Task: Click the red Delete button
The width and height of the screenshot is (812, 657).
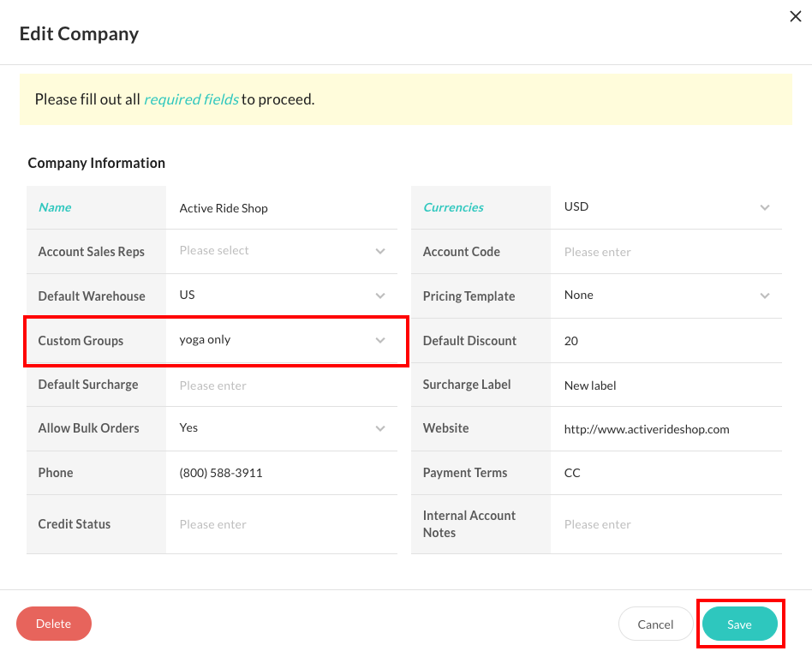Action: coord(54,624)
